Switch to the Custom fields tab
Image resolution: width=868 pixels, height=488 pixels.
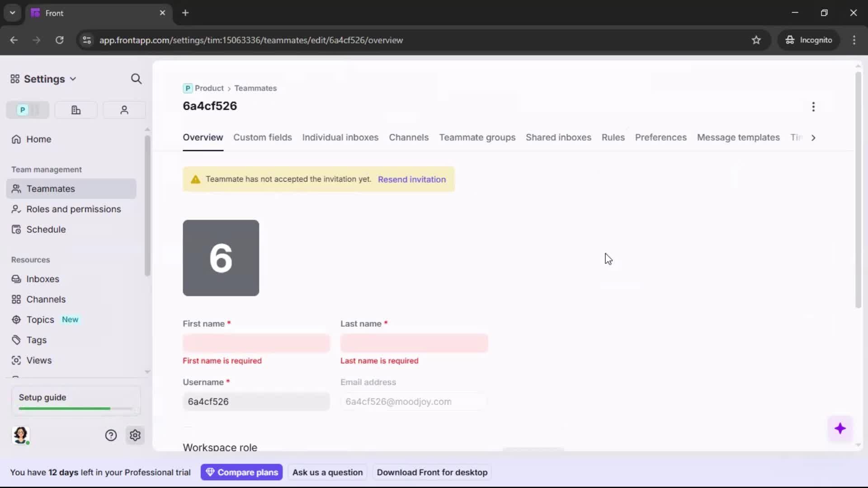point(263,138)
